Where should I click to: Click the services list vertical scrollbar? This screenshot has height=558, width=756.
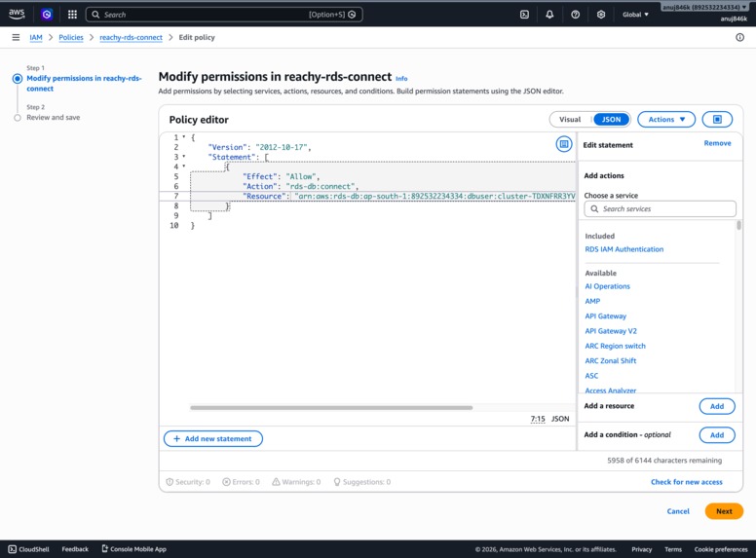[x=738, y=226]
